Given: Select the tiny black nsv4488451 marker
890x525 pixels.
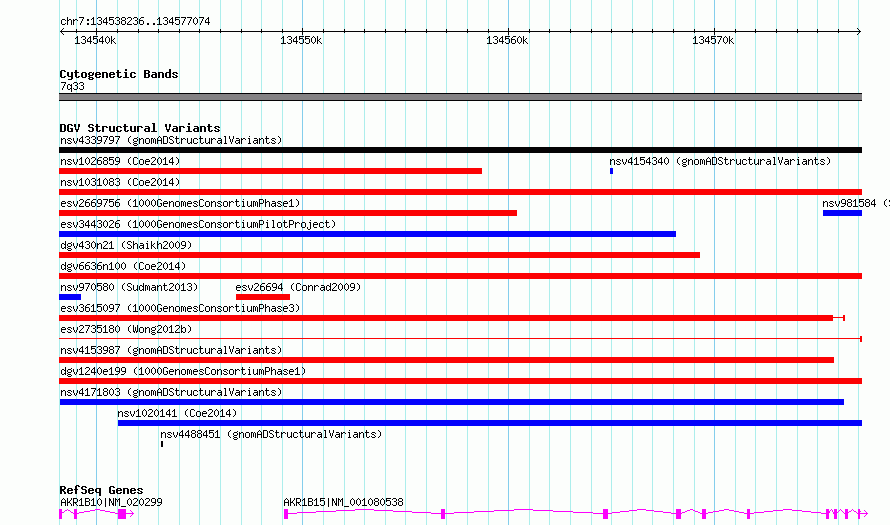Looking at the screenshot, I should pos(162,444).
